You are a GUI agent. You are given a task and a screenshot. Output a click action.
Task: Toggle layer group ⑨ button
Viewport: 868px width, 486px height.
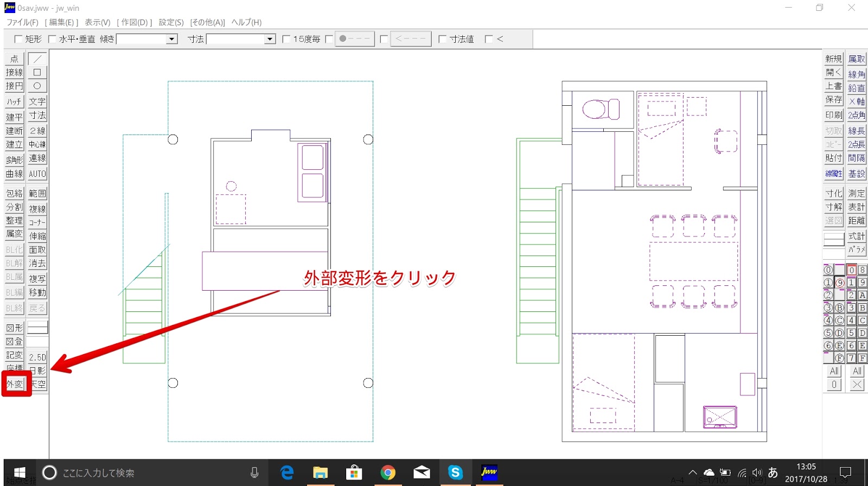pyautogui.click(x=839, y=283)
